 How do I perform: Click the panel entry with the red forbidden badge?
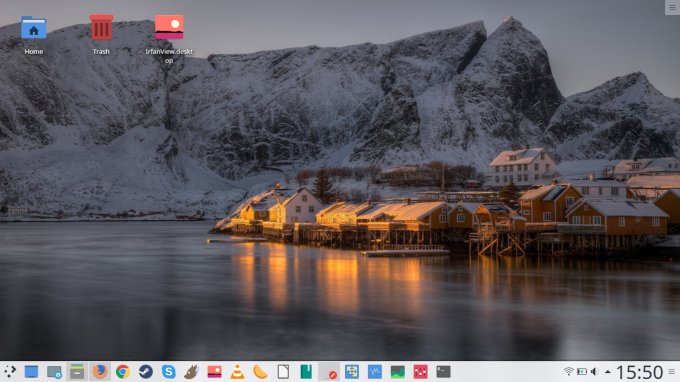pyautogui.click(x=329, y=372)
